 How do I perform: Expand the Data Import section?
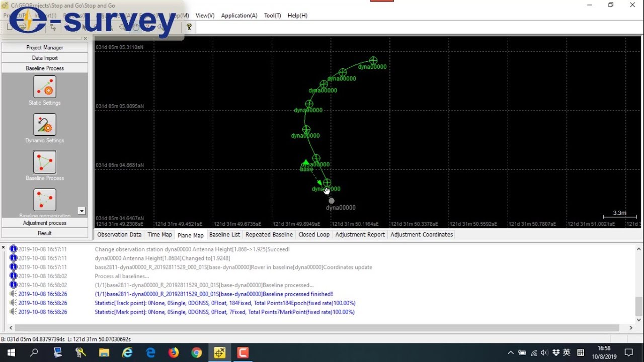(45, 58)
